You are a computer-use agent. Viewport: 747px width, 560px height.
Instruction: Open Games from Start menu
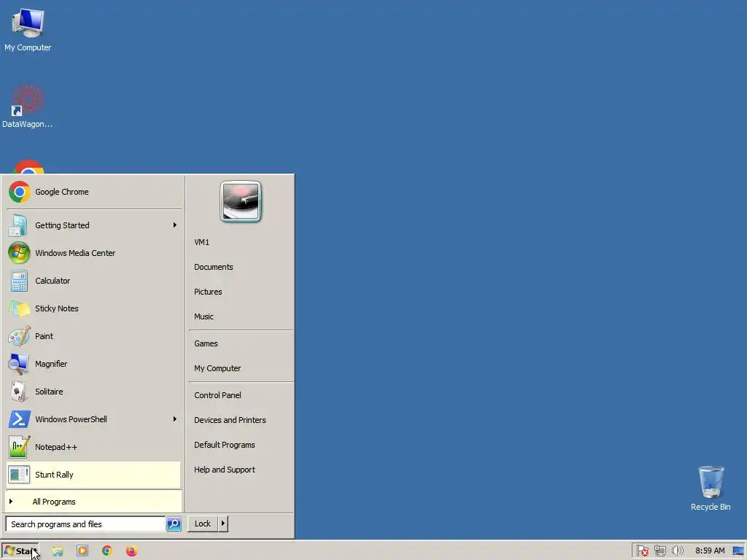(206, 343)
